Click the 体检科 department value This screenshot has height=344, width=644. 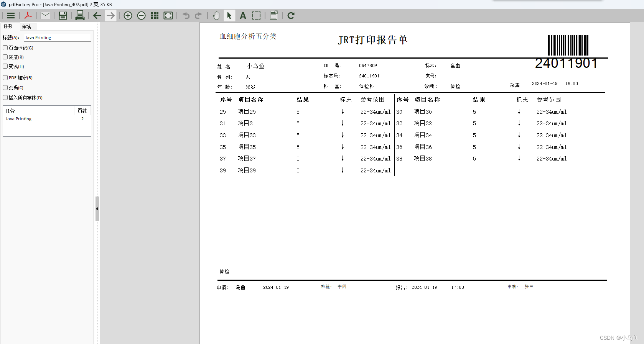click(366, 87)
